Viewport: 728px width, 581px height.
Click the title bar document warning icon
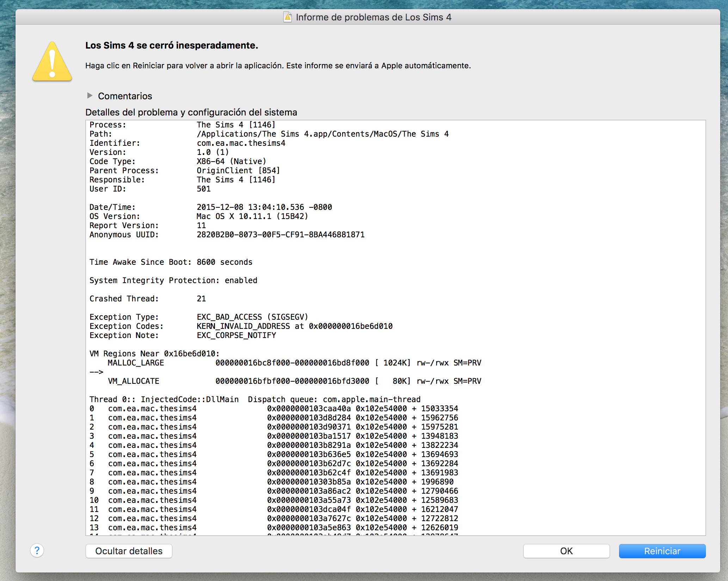pyautogui.click(x=288, y=17)
